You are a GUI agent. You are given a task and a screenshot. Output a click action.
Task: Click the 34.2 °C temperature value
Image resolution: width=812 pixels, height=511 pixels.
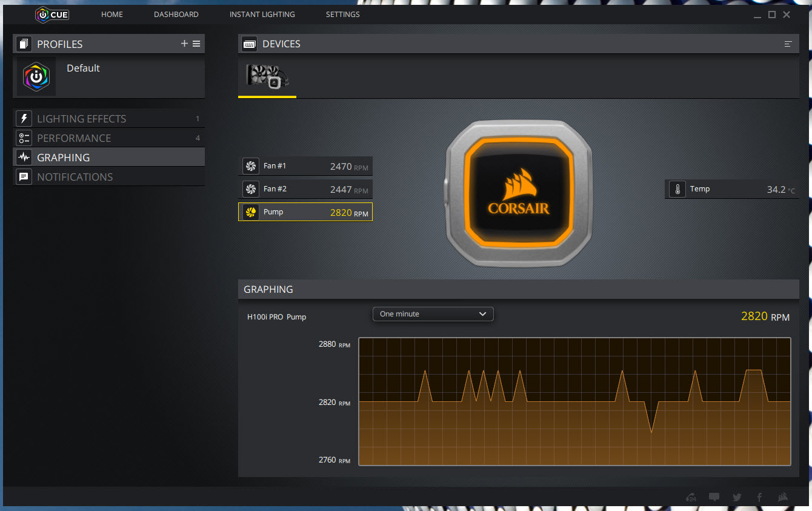pyautogui.click(x=781, y=190)
